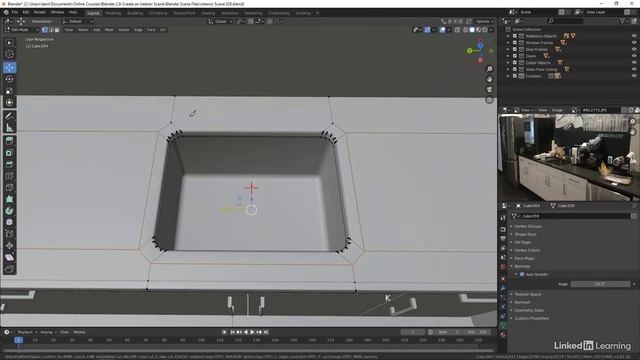The width and height of the screenshot is (640, 360).
Task: Select the Loop Cut tool
Action: tap(9, 176)
